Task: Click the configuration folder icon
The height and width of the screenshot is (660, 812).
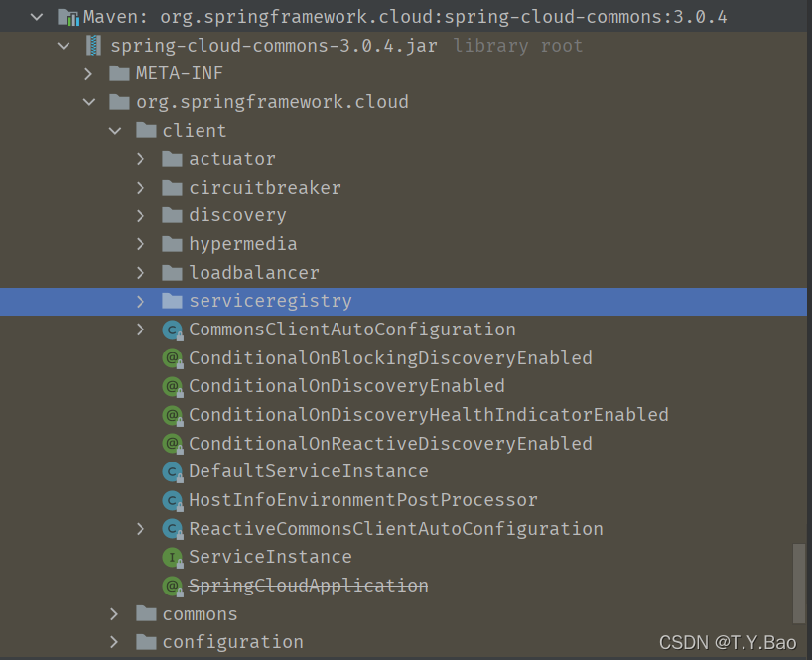Action: 146,642
